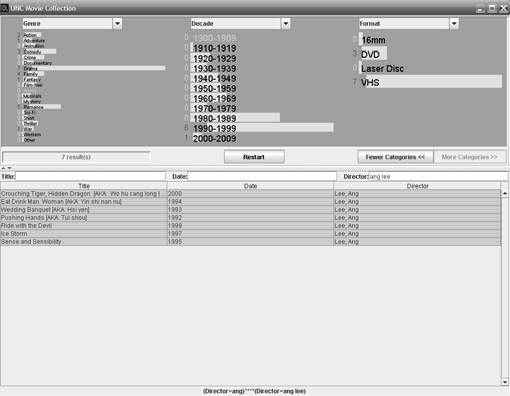Screen dimensions: 510x396
Task: Sort by the Title column header
Action: tap(84, 186)
